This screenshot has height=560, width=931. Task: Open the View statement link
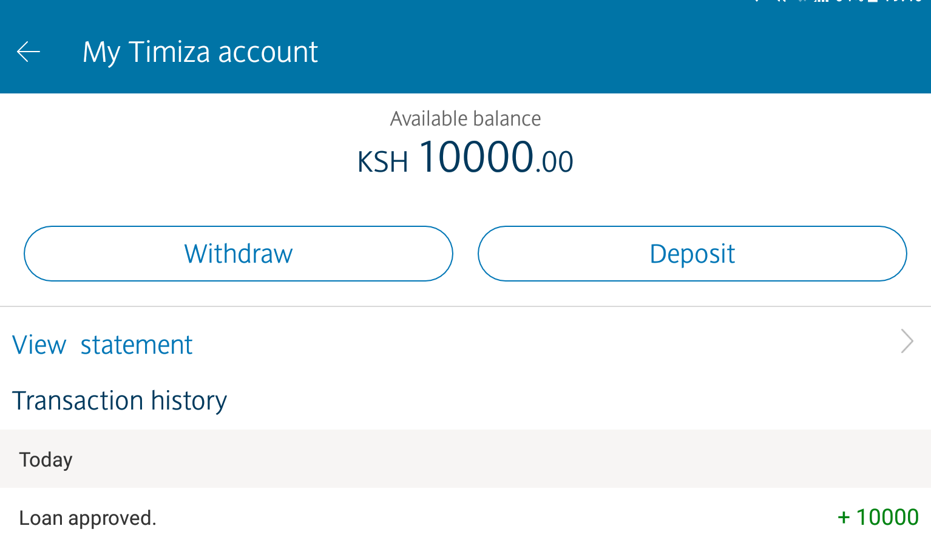point(103,345)
